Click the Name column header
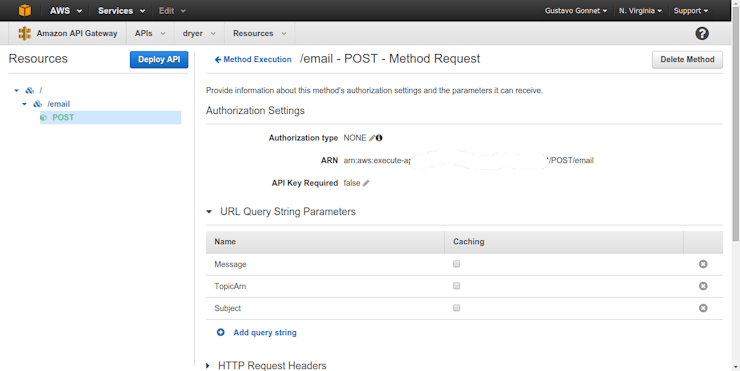The width and height of the screenshot is (740, 371). coord(225,242)
